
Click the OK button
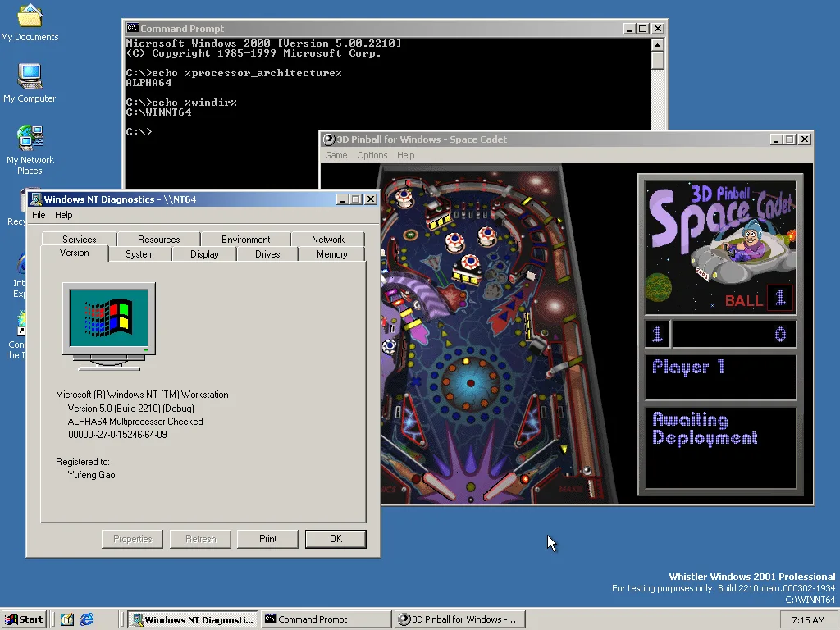pos(336,539)
